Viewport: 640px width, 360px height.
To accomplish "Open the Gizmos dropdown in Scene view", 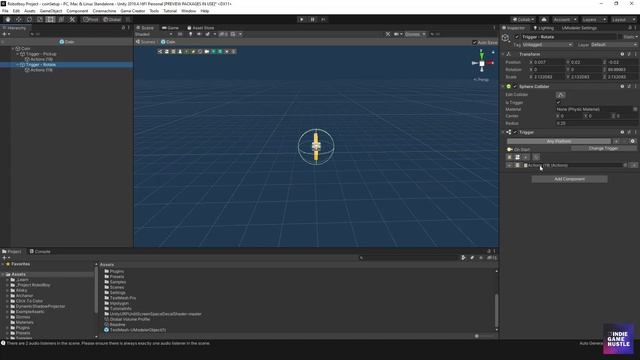I will click(415, 34).
